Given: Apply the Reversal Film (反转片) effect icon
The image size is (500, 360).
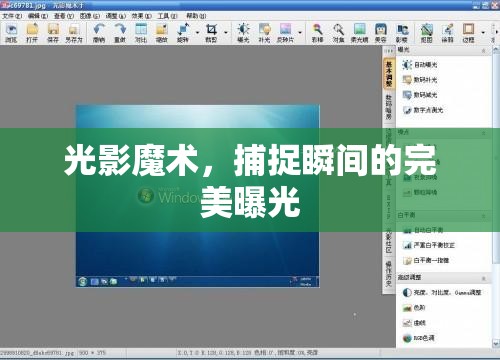Looking at the screenshot, I should [x=285, y=33].
